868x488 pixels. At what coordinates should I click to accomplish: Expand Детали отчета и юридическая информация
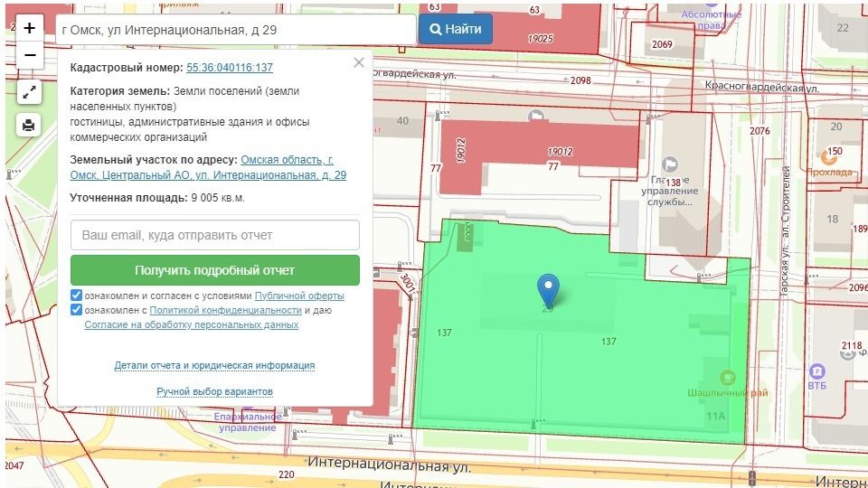point(214,365)
